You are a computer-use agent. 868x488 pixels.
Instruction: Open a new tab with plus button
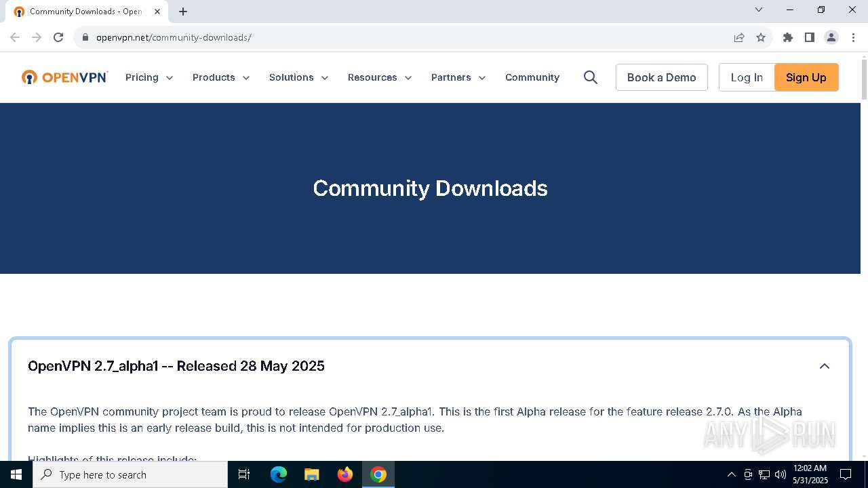pos(183,12)
